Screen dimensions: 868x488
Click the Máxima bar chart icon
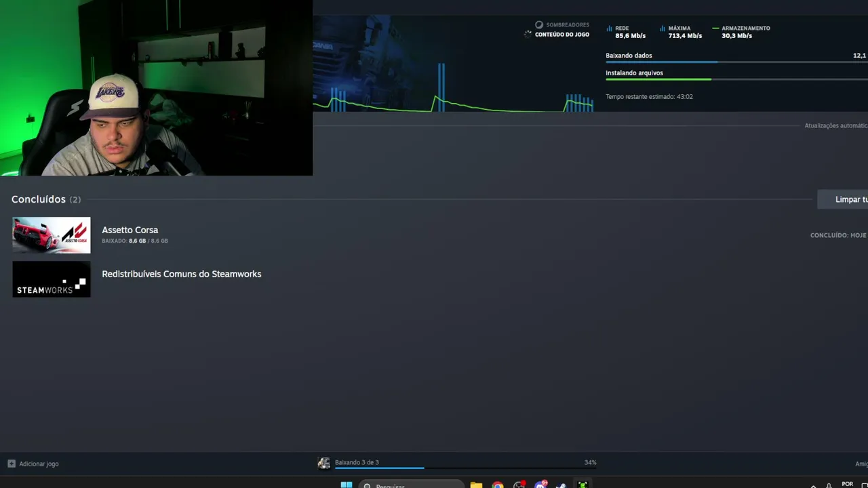[x=662, y=28]
